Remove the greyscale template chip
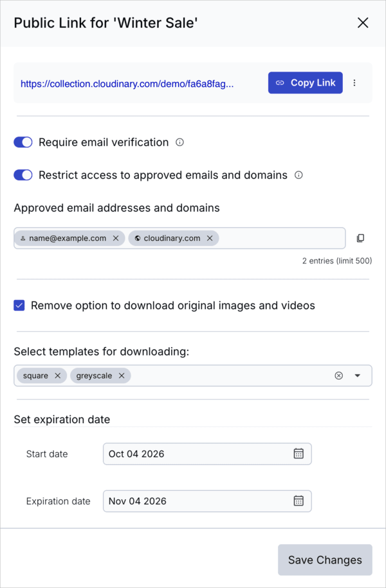This screenshot has height=588, width=386. [x=122, y=375]
